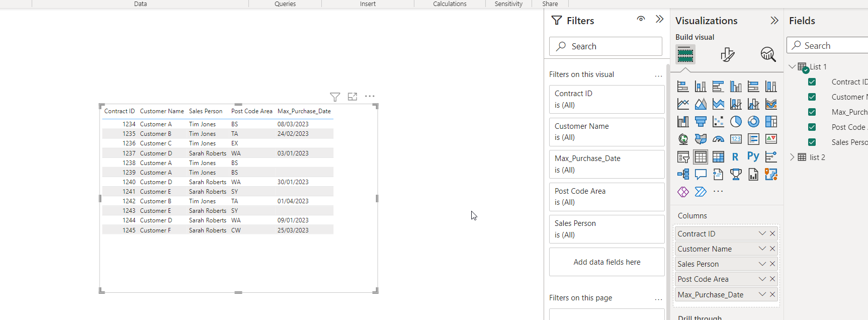The height and width of the screenshot is (320, 868).
Task: Switch to the Analytics tab
Action: (x=768, y=54)
